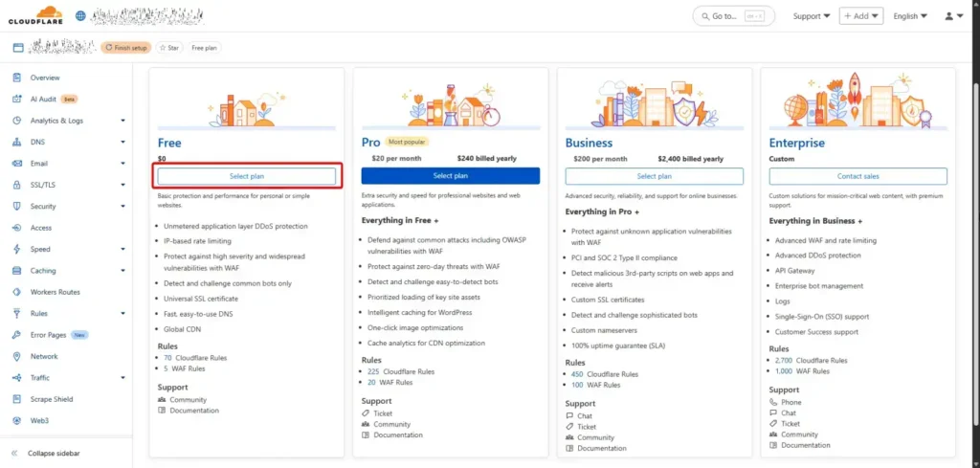Click the SSL/TLS padlock icon
980x468 pixels.
click(17, 185)
